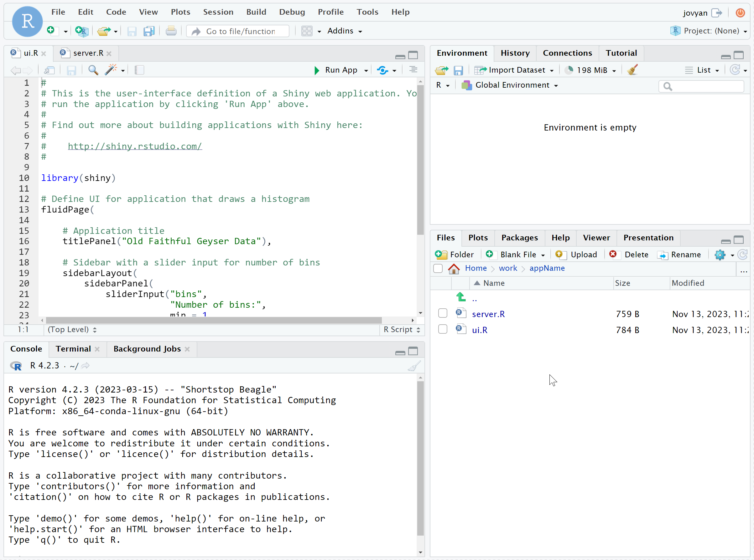Refresh the Files pane listing
Screen dimensions: 754x560
pos(743,254)
